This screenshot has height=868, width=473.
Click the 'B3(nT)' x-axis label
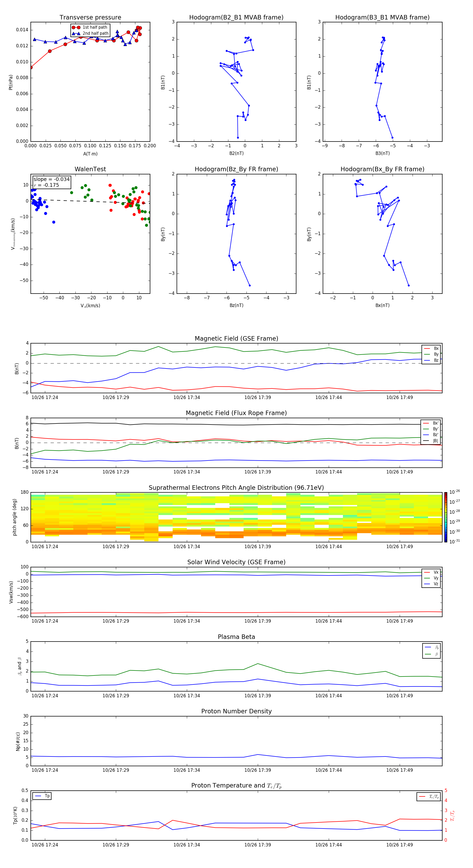click(382, 153)
